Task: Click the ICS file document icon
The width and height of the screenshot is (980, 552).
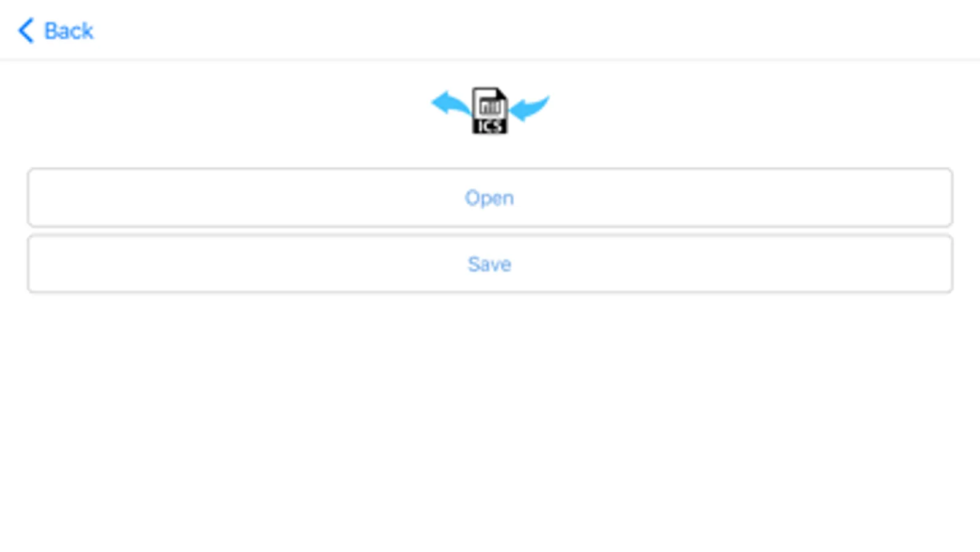Action: pyautogui.click(x=490, y=110)
